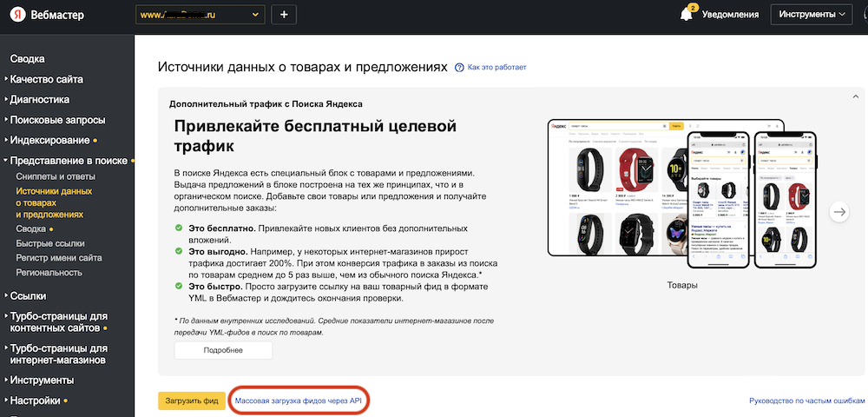The image size is (868, 417).
Task: Open the notifications bell icon
Action: point(686,15)
